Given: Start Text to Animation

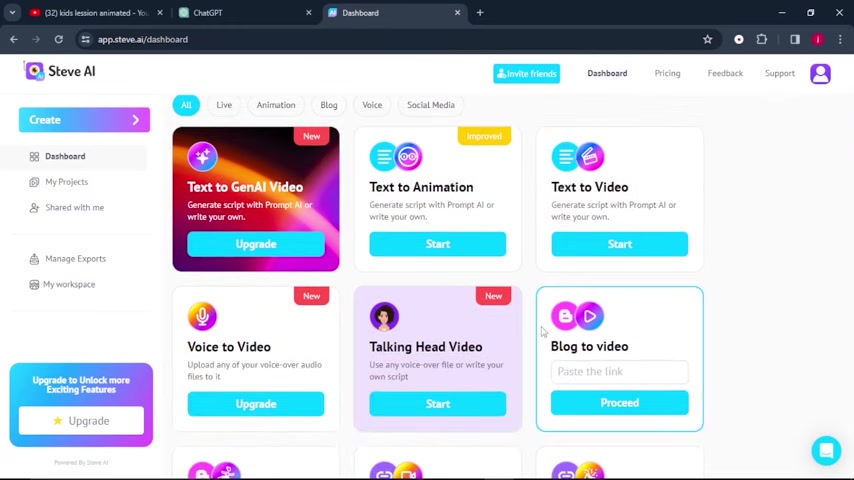Looking at the screenshot, I should [438, 244].
